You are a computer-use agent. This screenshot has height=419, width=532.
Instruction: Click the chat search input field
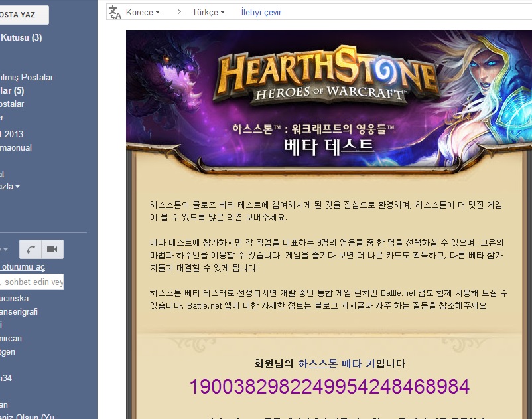pos(32,282)
